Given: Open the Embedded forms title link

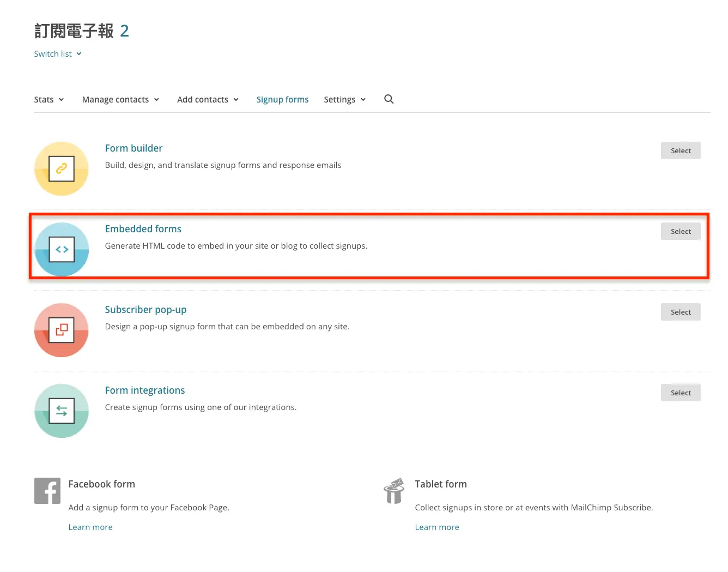Looking at the screenshot, I should point(143,229).
